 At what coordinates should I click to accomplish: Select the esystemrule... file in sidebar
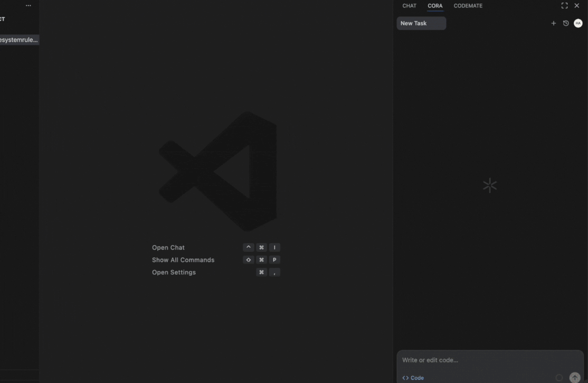20,40
